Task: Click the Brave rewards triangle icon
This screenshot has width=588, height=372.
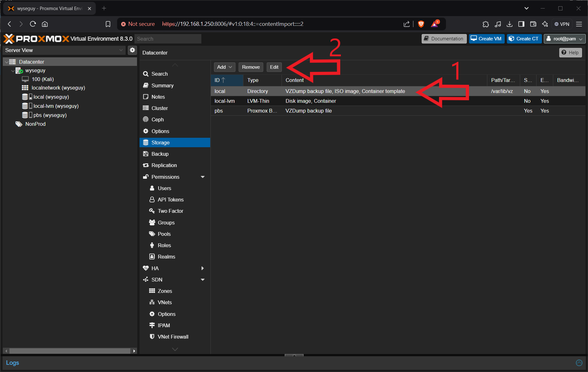Action: click(x=435, y=24)
